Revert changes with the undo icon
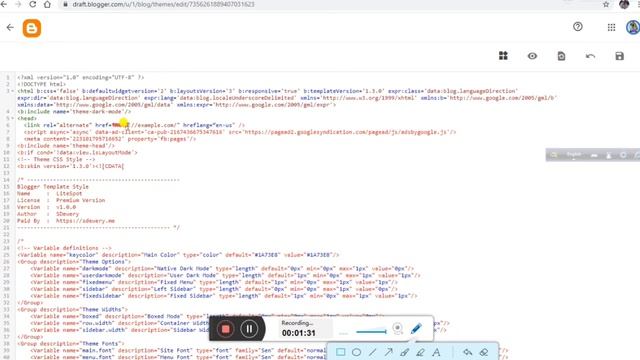Viewport: 640px width, 360px height. click(590, 56)
